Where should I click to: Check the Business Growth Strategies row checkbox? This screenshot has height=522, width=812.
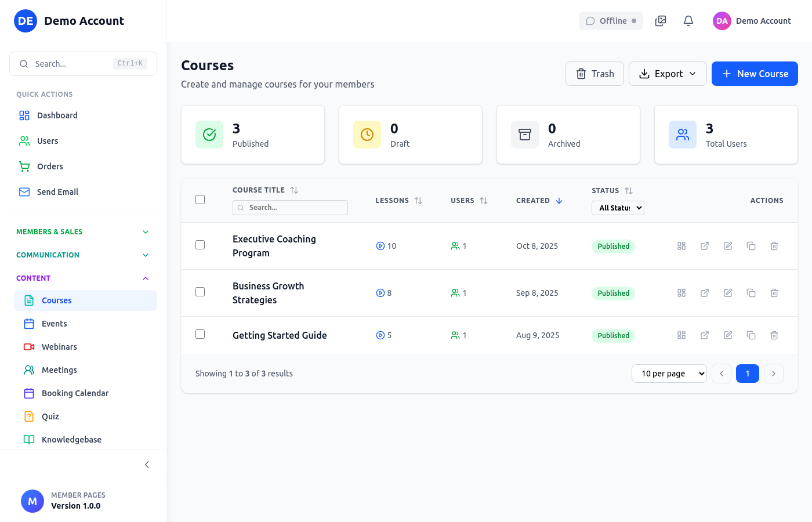[200, 292]
